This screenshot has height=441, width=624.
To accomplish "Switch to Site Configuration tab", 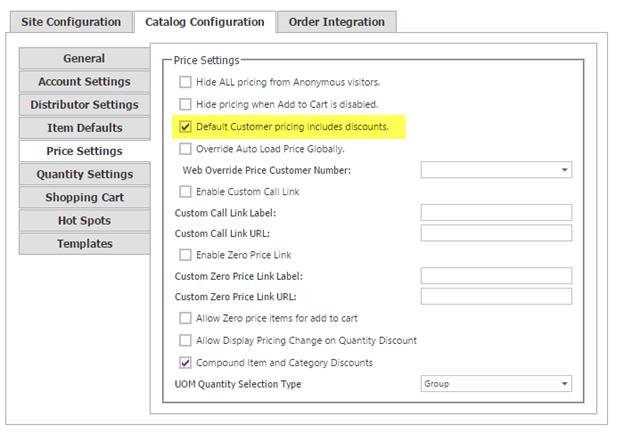I will click(71, 22).
